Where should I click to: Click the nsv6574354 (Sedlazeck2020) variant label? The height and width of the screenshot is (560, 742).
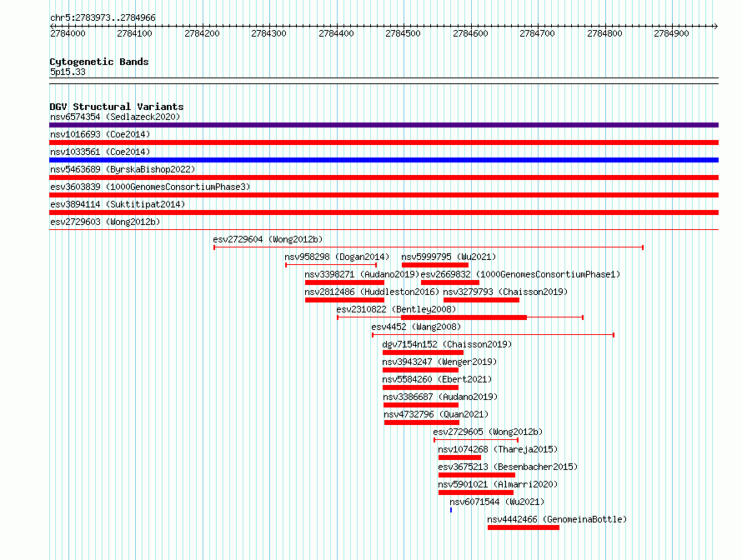point(115,117)
